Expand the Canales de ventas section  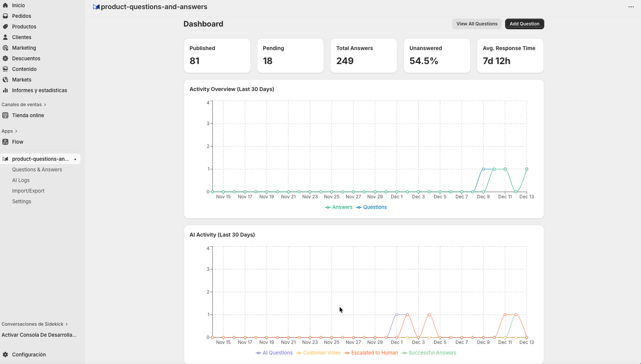click(45, 105)
